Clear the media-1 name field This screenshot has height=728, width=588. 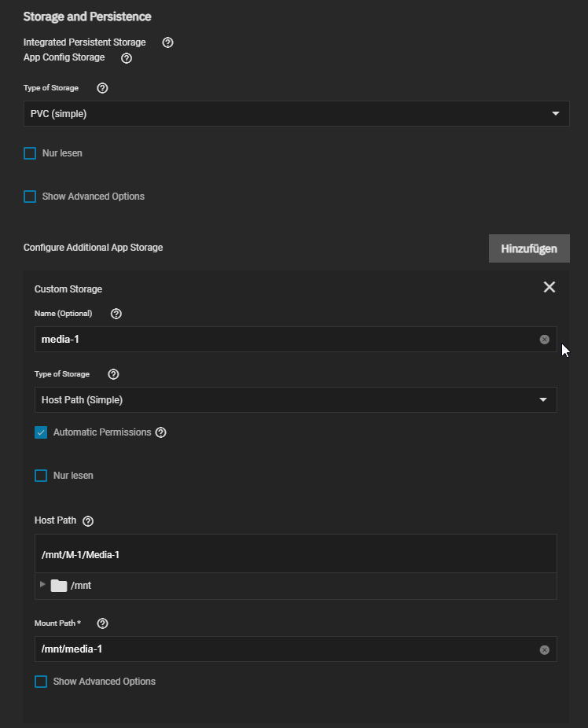point(545,340)
